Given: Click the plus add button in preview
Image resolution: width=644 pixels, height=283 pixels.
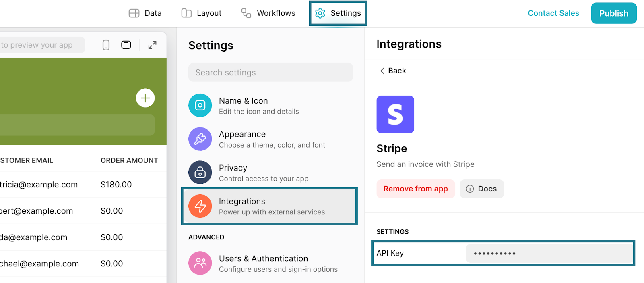Looking at the screenshot, I should 145,98.
